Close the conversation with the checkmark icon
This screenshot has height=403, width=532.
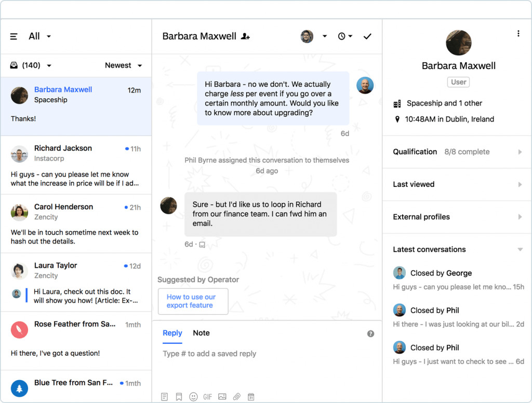click(367, 36)
